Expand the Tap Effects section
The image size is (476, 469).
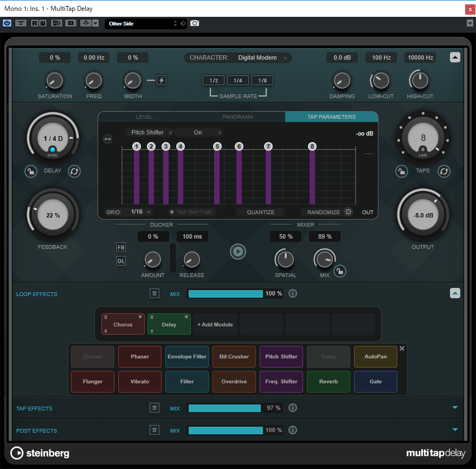[455, 407]
